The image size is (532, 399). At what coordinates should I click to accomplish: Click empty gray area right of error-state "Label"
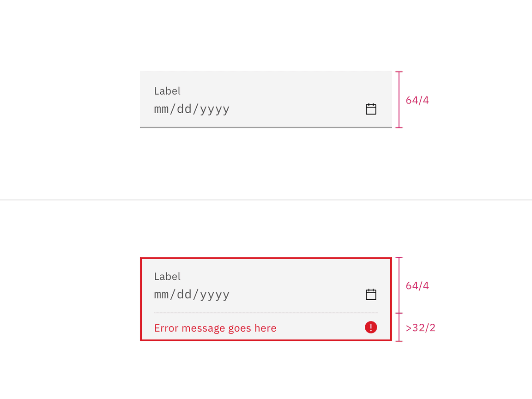click(277, 277)
